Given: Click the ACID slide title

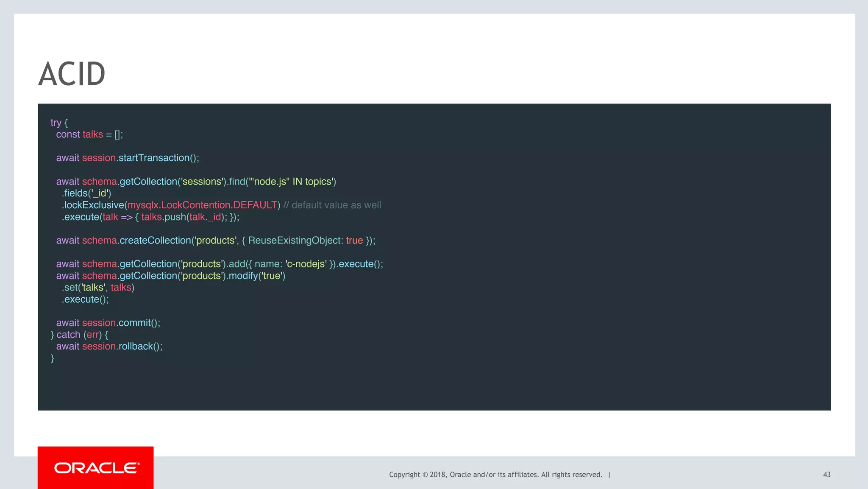Looking at the screenshot, I should coord(72,74).
